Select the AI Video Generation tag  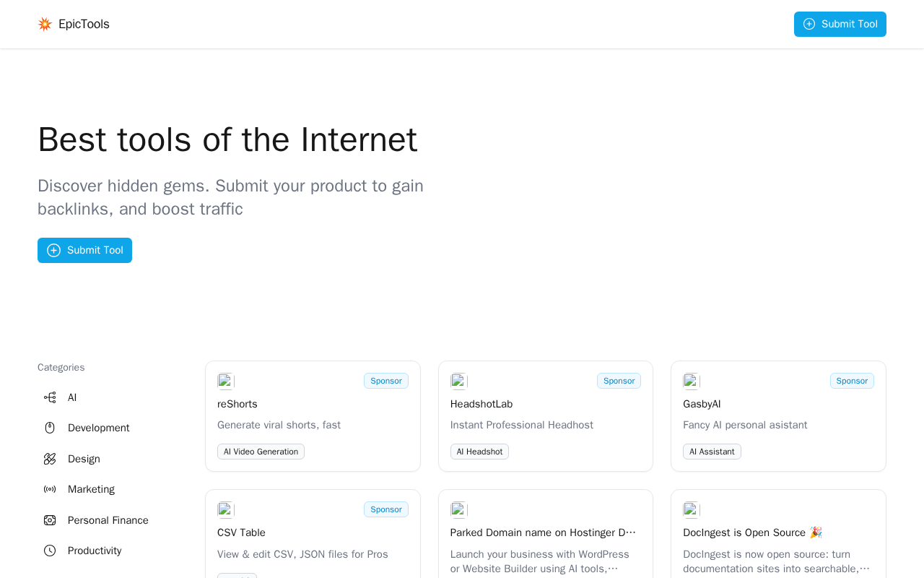click(x=261, y=452)
